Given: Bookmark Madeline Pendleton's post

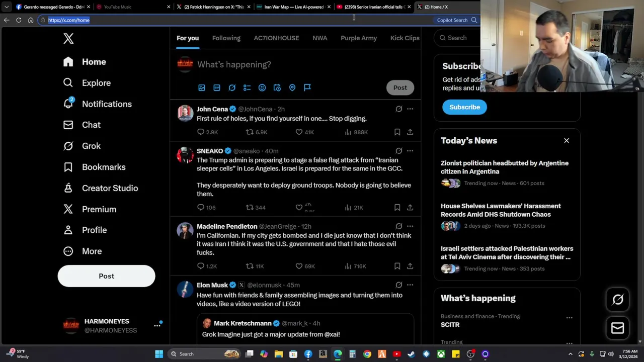Looking at the screenshot, I should pos(397,266).
